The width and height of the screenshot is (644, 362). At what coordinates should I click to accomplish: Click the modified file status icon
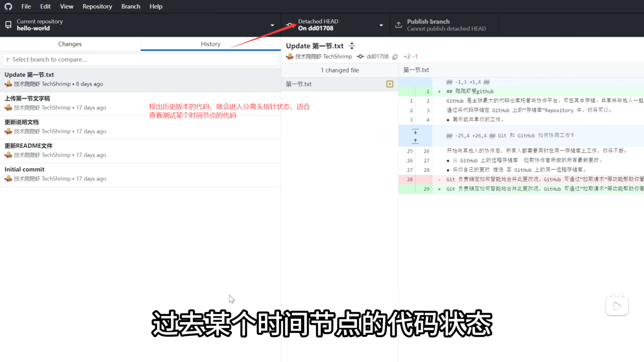[389, 84]
